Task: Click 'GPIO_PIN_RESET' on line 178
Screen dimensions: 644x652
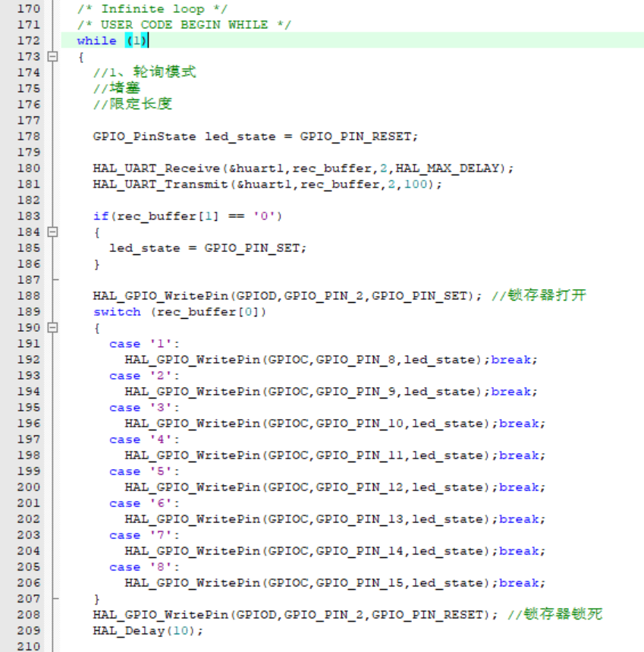Action: pos(355,137)
